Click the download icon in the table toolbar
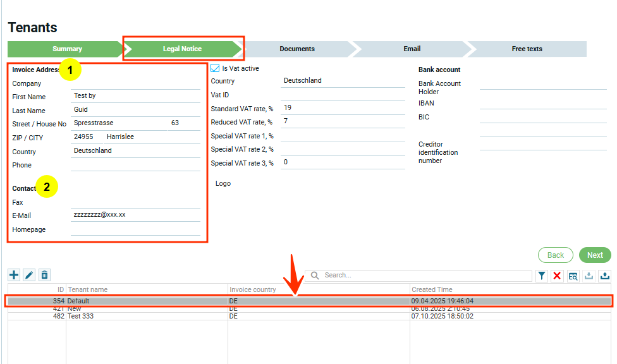 [x=589, y=276]
